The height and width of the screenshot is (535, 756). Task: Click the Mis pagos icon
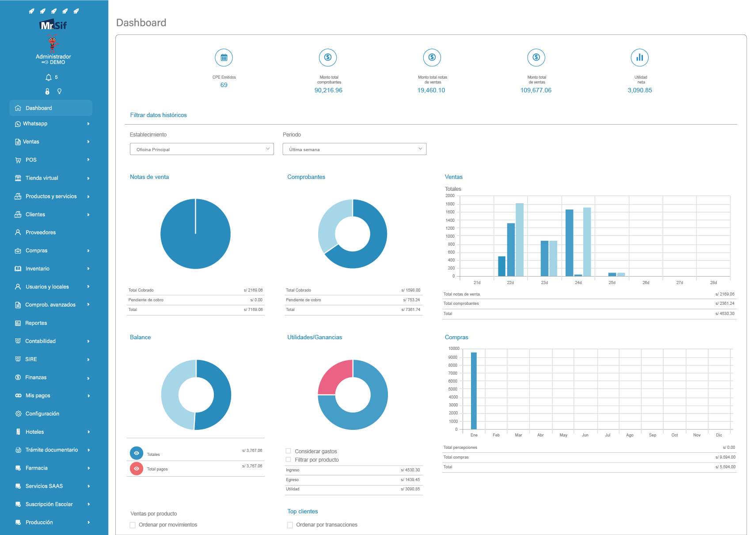[18, 395]
